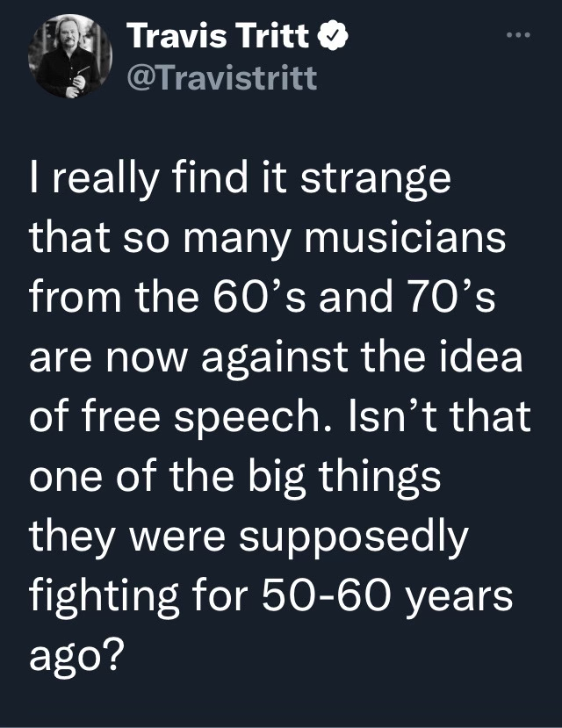562x728 pixels.
Task: Open the @Travistritt handle link
Action: [220, 77]
